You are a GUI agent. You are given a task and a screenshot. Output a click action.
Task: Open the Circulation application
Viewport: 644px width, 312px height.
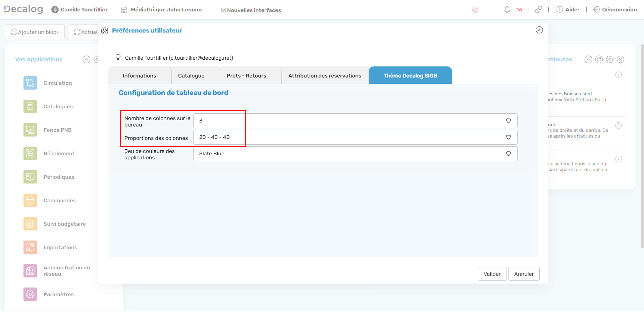coord(57,83)
